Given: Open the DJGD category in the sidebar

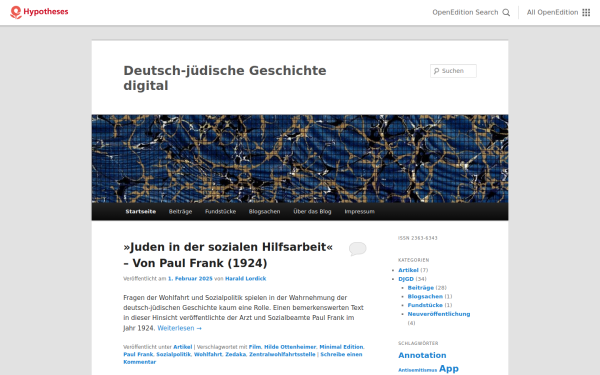Looking at the screenshot, I should 406,279.
